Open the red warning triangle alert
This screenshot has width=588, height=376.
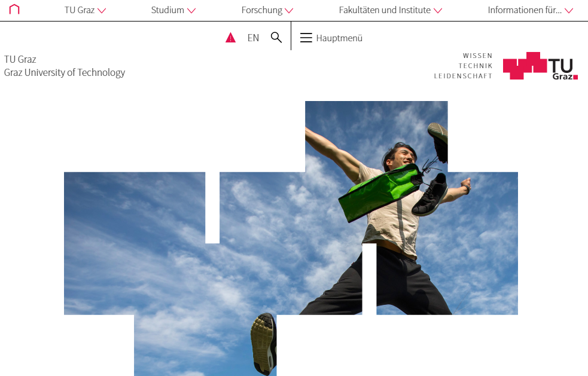(231, 38)
